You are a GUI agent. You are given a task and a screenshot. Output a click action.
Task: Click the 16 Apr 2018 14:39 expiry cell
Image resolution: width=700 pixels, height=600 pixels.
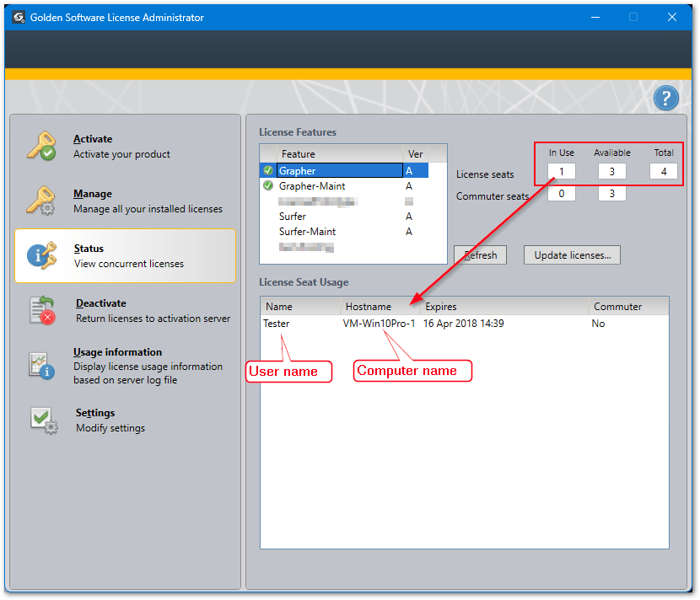click(463, 324)
